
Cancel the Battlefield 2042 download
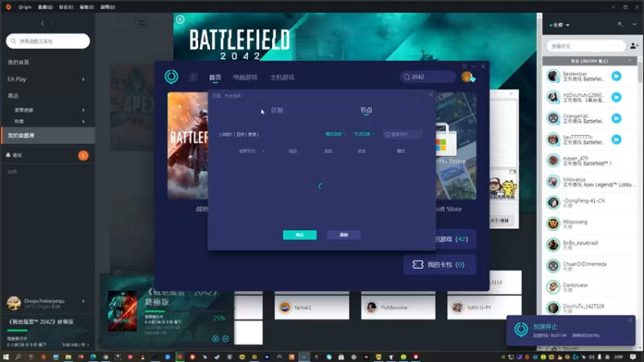[x=225, y=339]
